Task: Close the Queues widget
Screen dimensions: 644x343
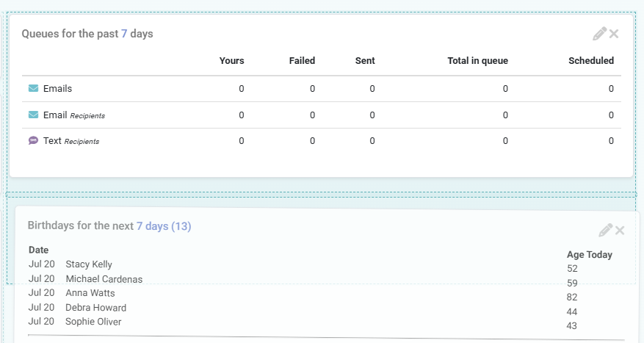Action: 614,34
